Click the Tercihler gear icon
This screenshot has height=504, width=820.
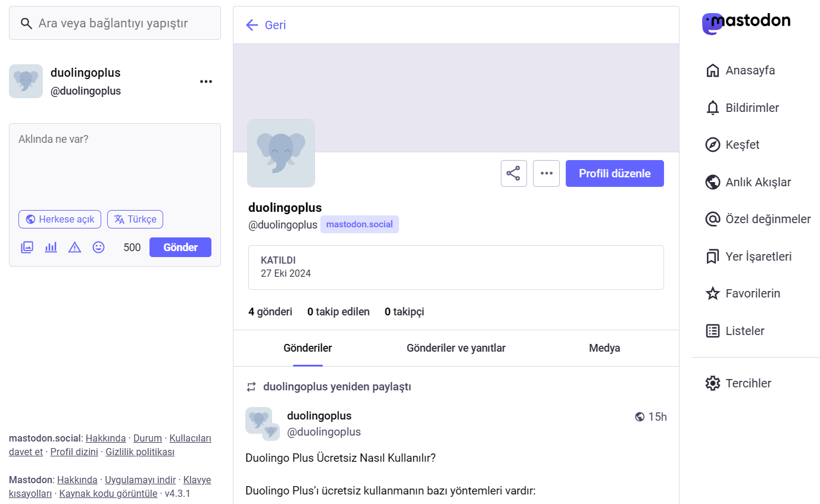tap(712, 383)
